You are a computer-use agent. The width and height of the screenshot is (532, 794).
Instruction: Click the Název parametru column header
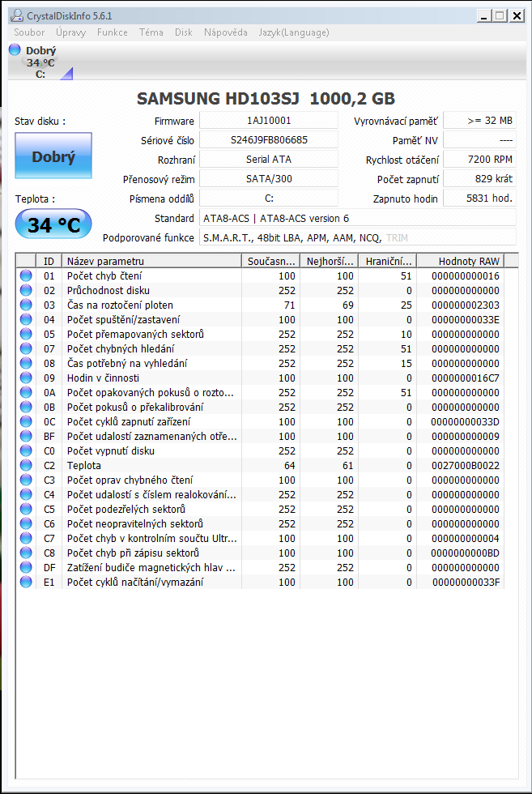click(151, 261)
